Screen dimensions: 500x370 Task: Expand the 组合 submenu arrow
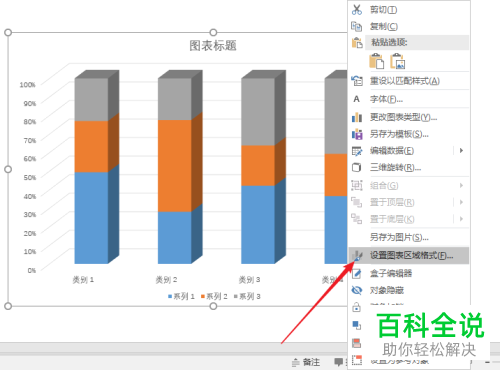tap(461, 185)
